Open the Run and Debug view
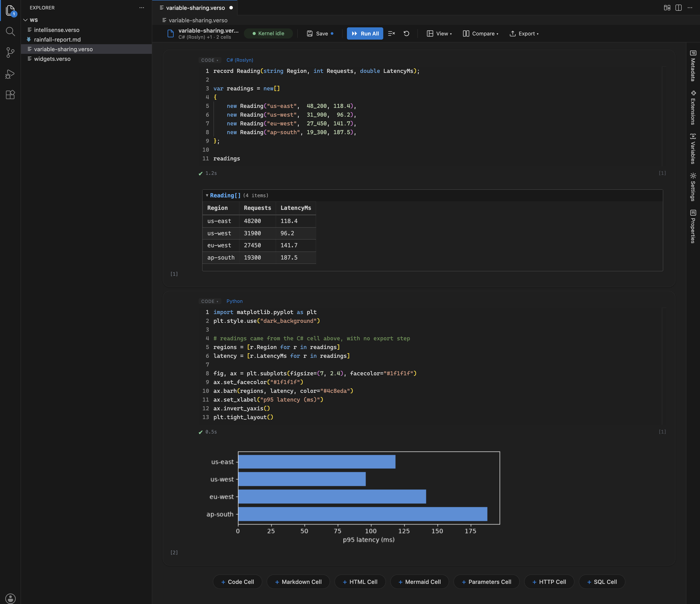Screen dimensions: 700x604 tap(10, 74)
